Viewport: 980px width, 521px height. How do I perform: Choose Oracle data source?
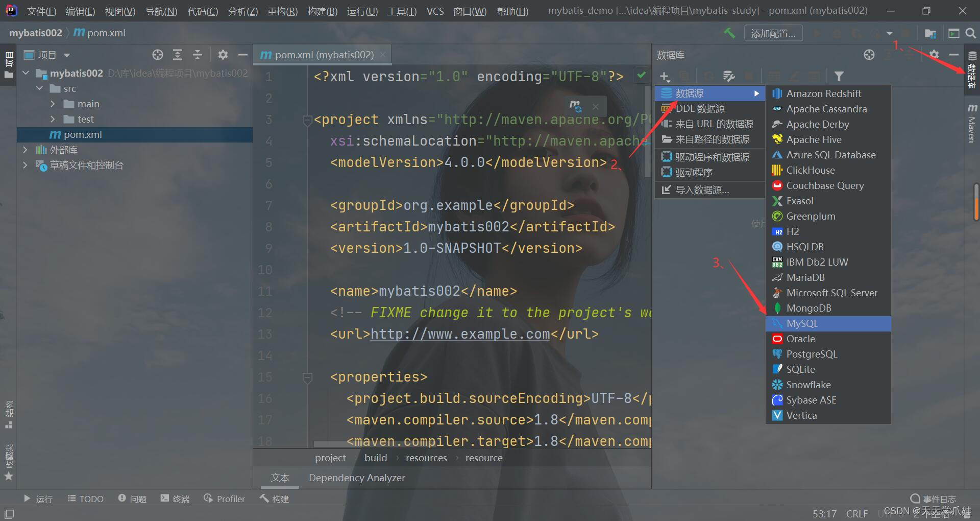(x=828, y=339)
